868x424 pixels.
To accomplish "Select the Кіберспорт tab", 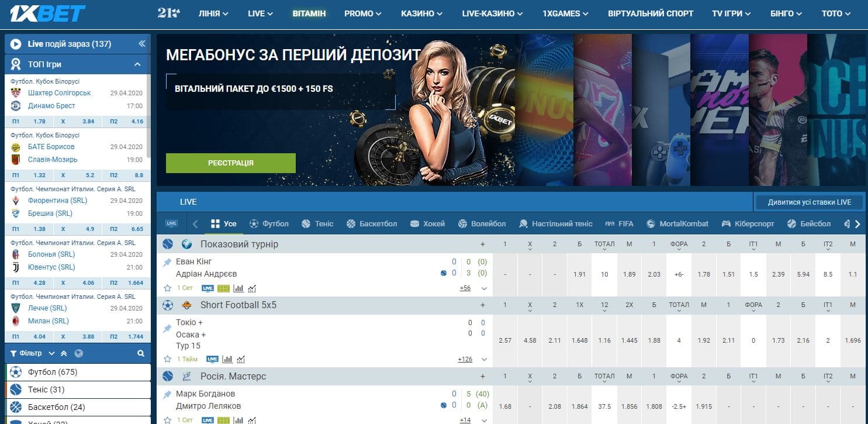I will click(748, 223).
